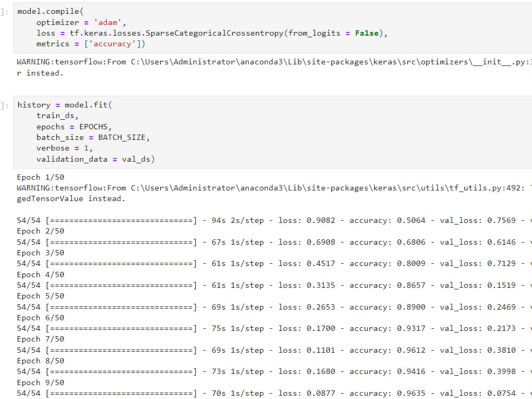The height and width of the screenshot is (399, 532).
Task: Click the val_loss: 0.6146 value
Action: pyautogui.click(x=478, y=242)
